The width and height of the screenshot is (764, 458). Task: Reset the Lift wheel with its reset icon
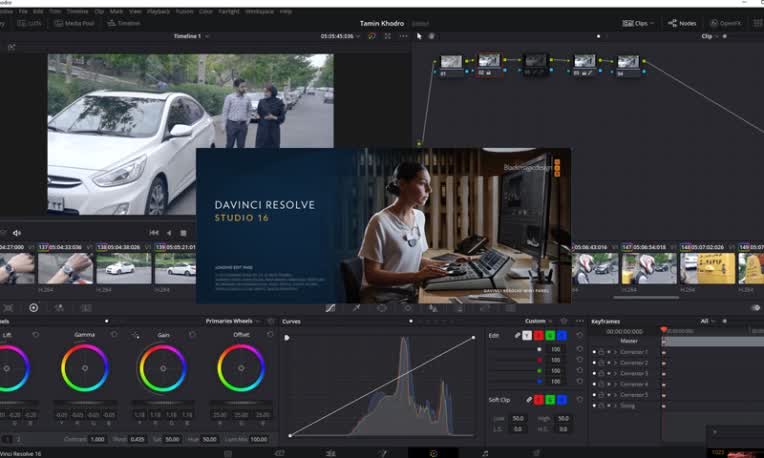[x=36, y=334]
